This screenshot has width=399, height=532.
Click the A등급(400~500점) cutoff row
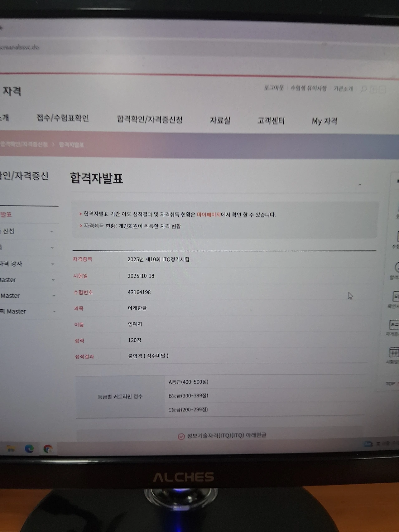(265, 382)
